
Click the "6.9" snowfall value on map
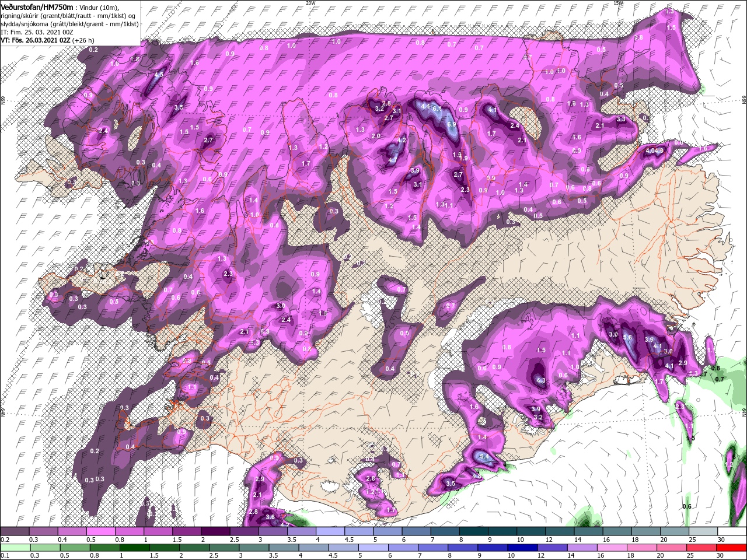coord(451,124)
